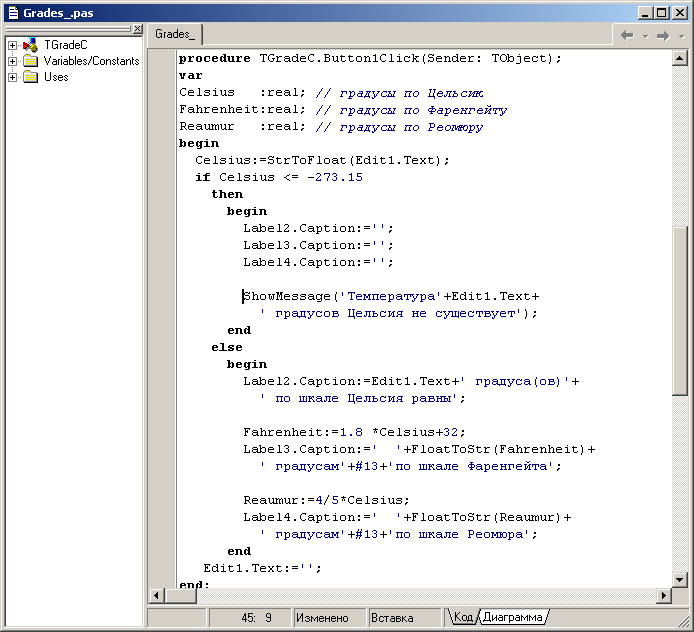Click the else keyword
This screenshot has height=632, width=694.
(x=227, y=347)
